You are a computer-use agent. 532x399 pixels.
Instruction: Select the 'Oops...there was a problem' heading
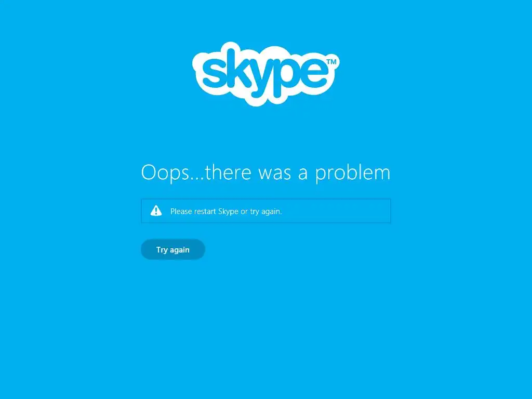tap(265, 172)
